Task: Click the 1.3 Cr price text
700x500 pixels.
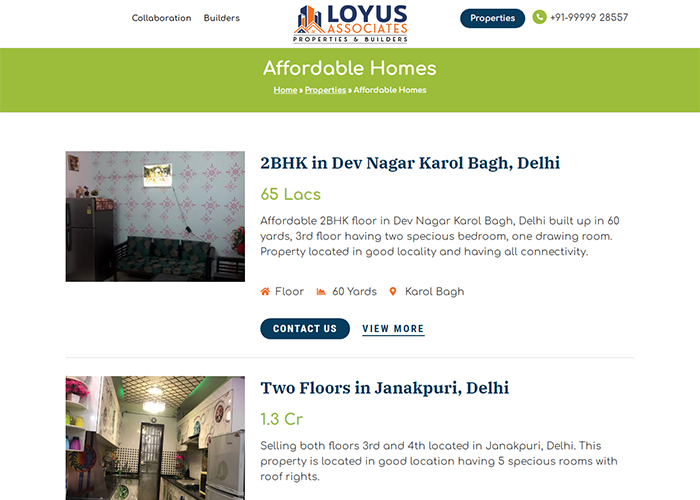Action: click(282, 419)
